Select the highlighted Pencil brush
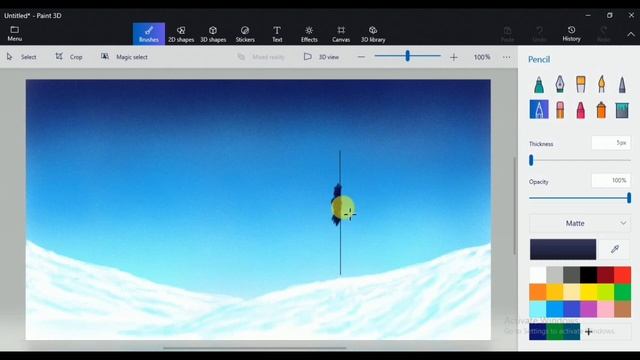This screenshot has height=360, width=640. coord(539,109)
